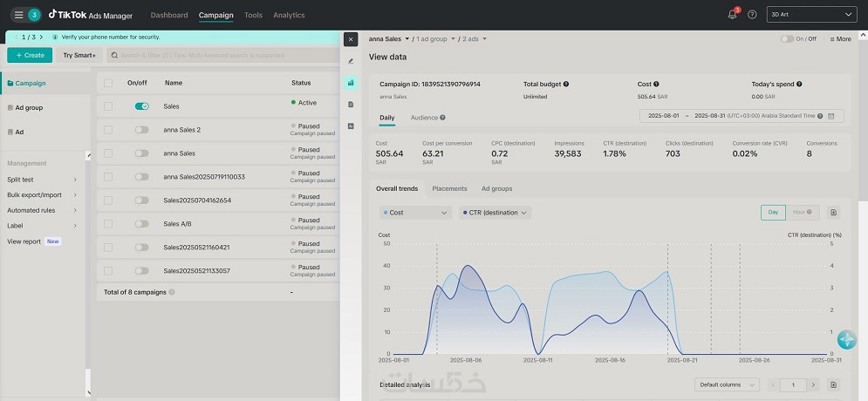Image resolution: width=868 pixels, height=401 pixels.
Task: Turn on the Sales A/B campaign toggle
Action: [141, 223]
